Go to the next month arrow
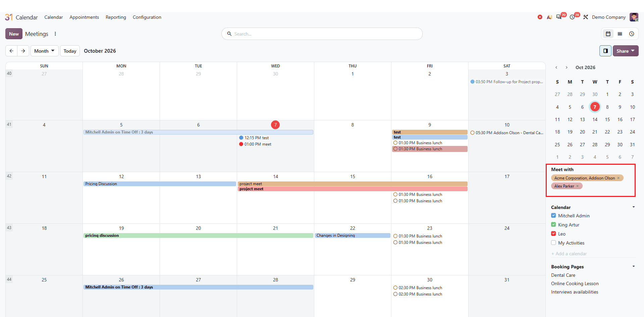The image size is (644, 317). click(x=23, y=51)
